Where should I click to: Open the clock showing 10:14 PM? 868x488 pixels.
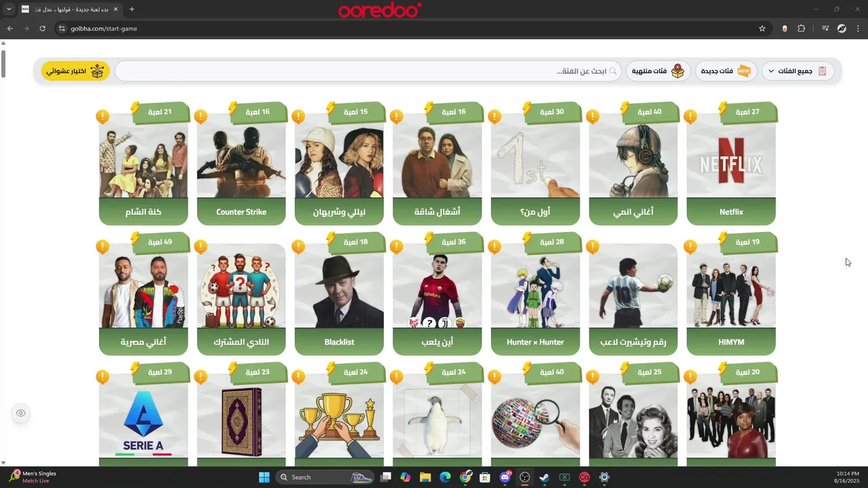pyautogui.click(x=848, y=477)
